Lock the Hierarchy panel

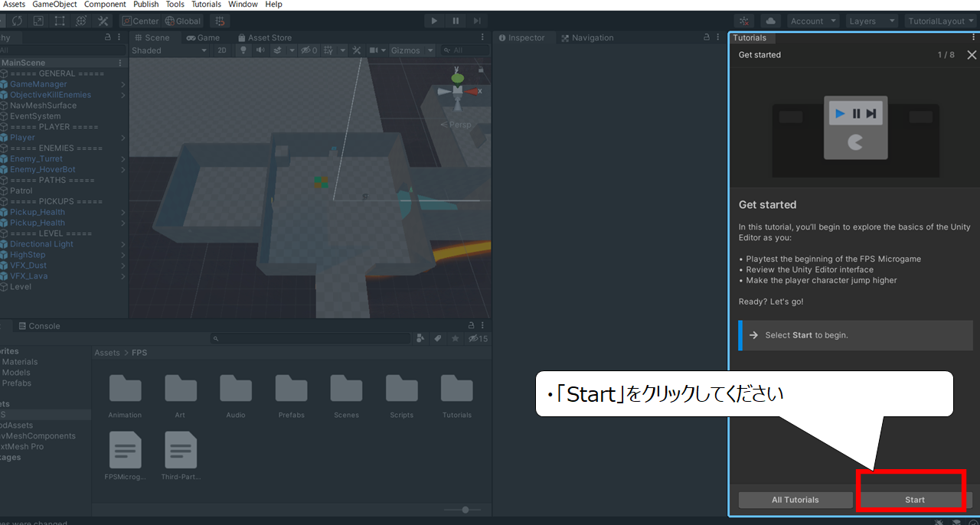tap(107, 37)
